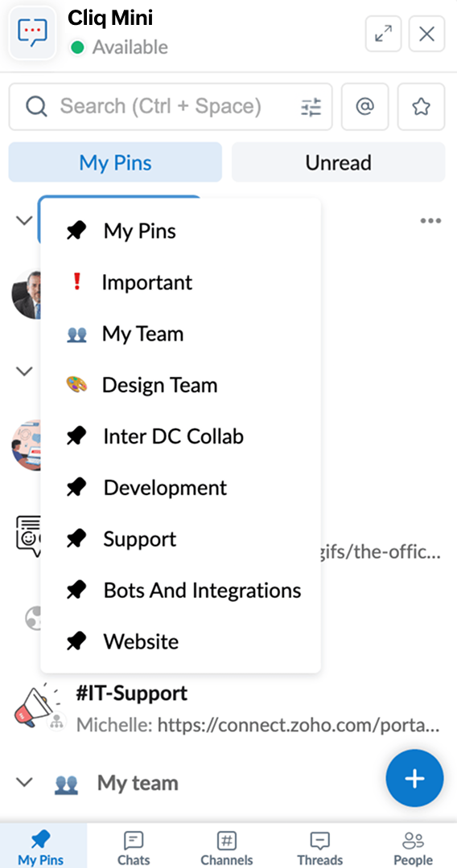The width and height of the screenshot is (457, 868).
Task: Click the three-dots more options icon
Action: pyautogui.click(x=430, y=221)
